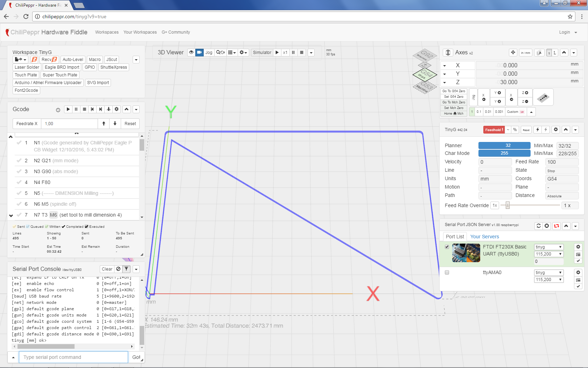Expand the X axis dropdown arrow
The width and height of the screenshot is (588, 368).
pos(444,66)
